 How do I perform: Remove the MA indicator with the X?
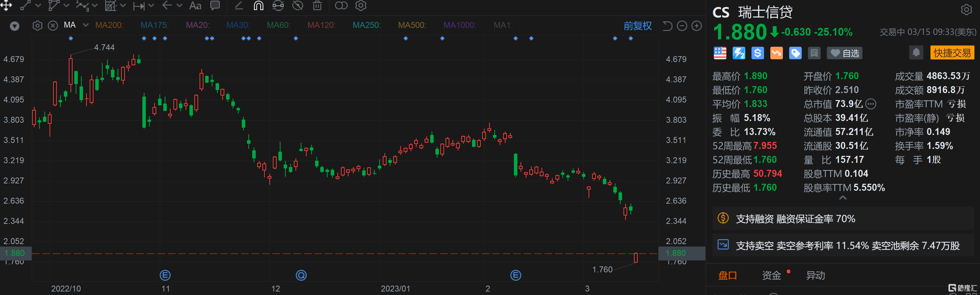(x=53, y=25)
